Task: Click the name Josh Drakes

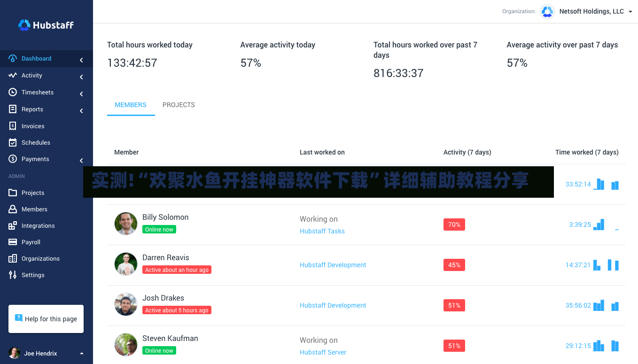Action: tap(163, 298)
